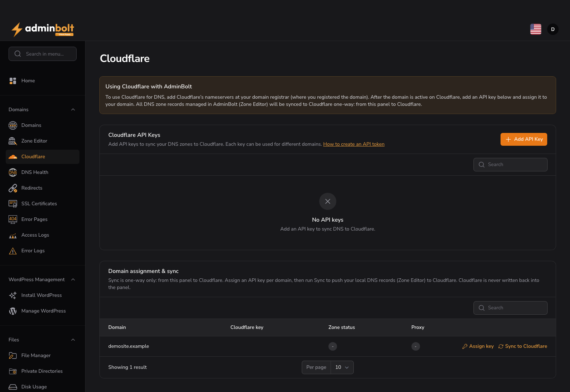Click the Cloudflare cloud icon
The height and width of the screenshot is (392, 570).
point(13,156)
